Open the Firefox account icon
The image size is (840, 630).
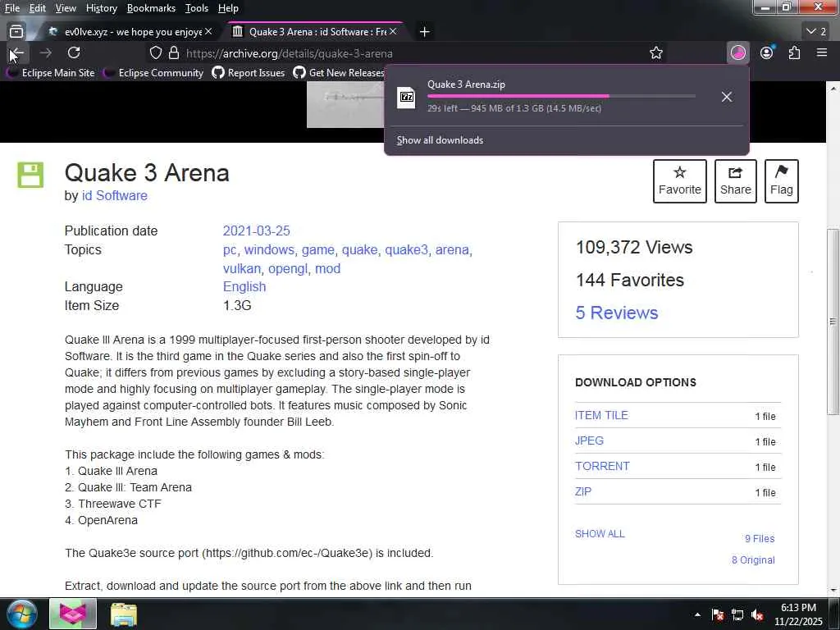click(767, 53)
